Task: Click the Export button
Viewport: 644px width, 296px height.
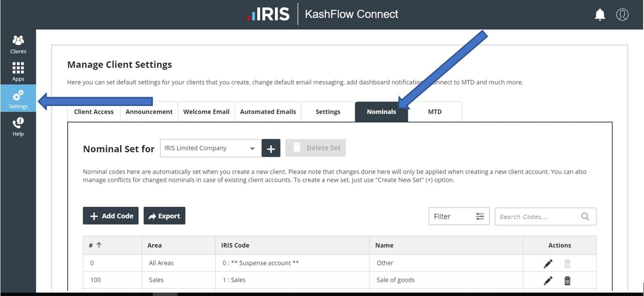Action: coord(164,216)
